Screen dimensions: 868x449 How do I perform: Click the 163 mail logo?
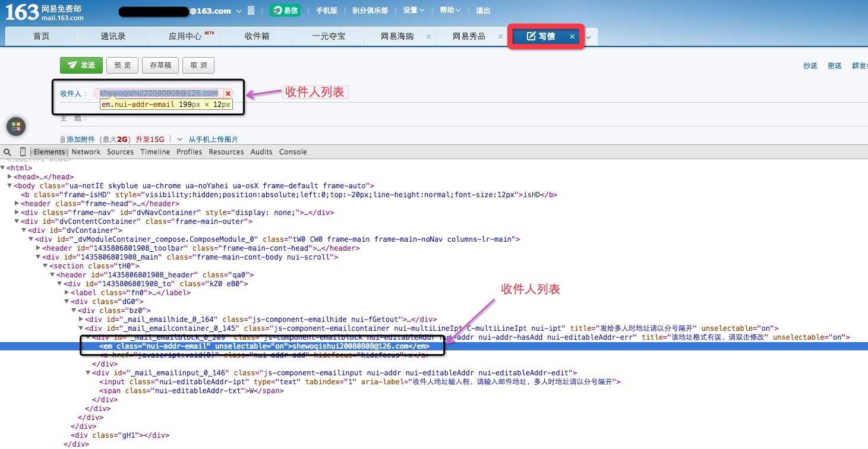click(45, 12)
